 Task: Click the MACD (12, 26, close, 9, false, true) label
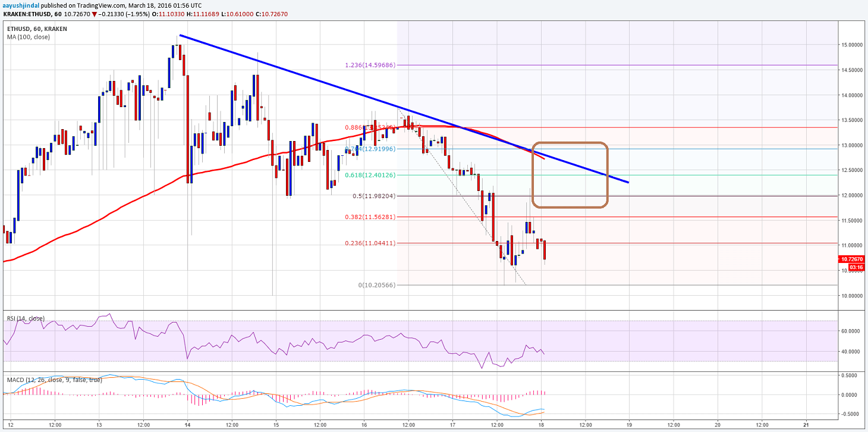tap(54, 380)
